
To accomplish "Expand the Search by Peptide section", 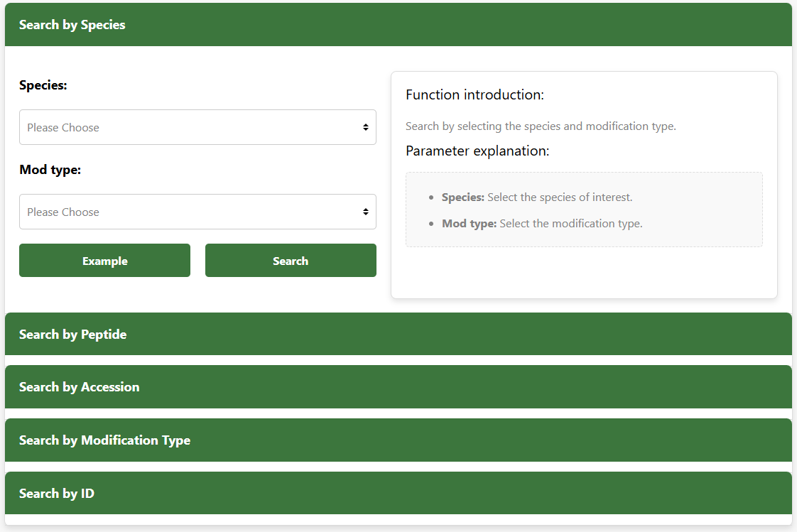I will [x=398, y=334].
